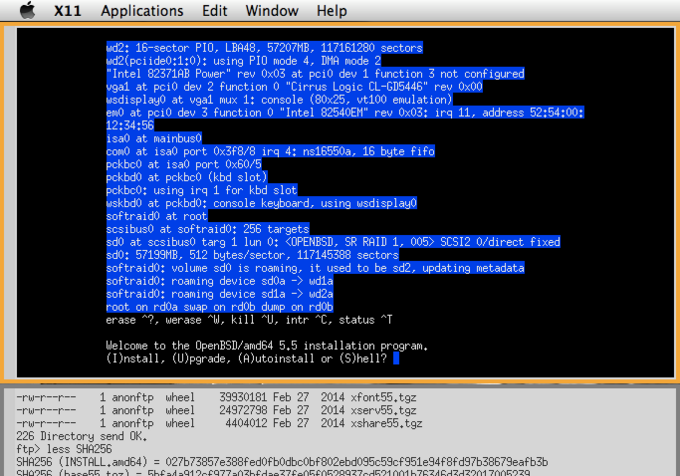Open the Window menu
The width and height of the screenshot is (680, 476).
pos(272,10)
